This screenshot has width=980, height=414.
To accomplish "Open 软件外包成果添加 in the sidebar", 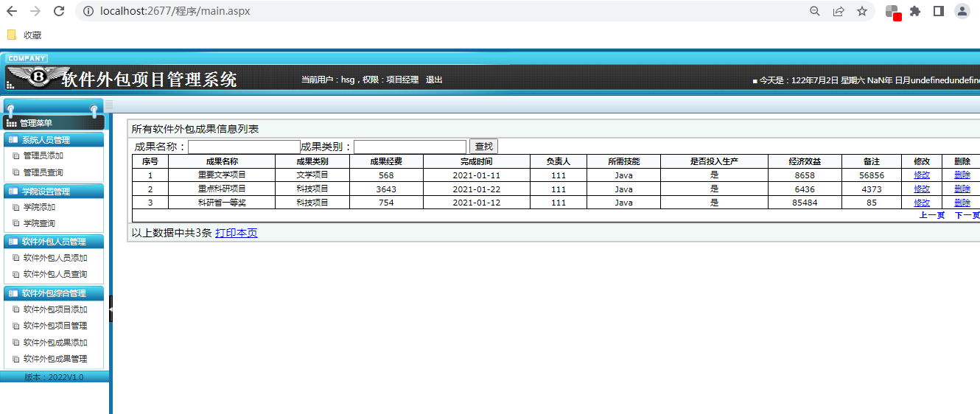I will click(55, 343).
